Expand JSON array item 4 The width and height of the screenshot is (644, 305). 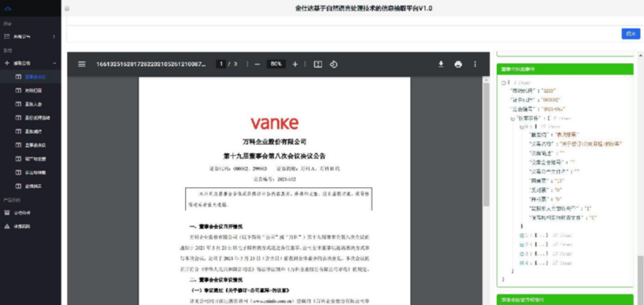[522, 263]
